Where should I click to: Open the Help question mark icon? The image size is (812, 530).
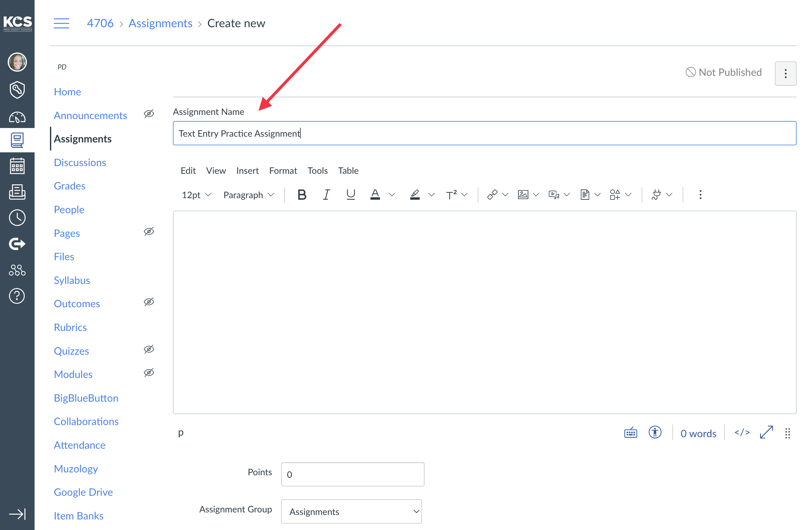pyautogui.click(x=17, y=296)
